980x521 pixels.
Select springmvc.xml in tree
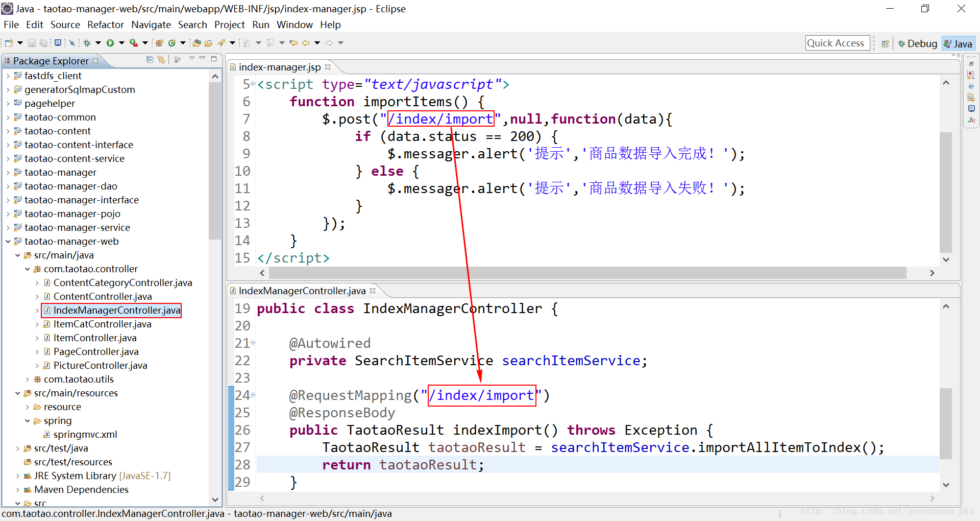coord(85,434)
